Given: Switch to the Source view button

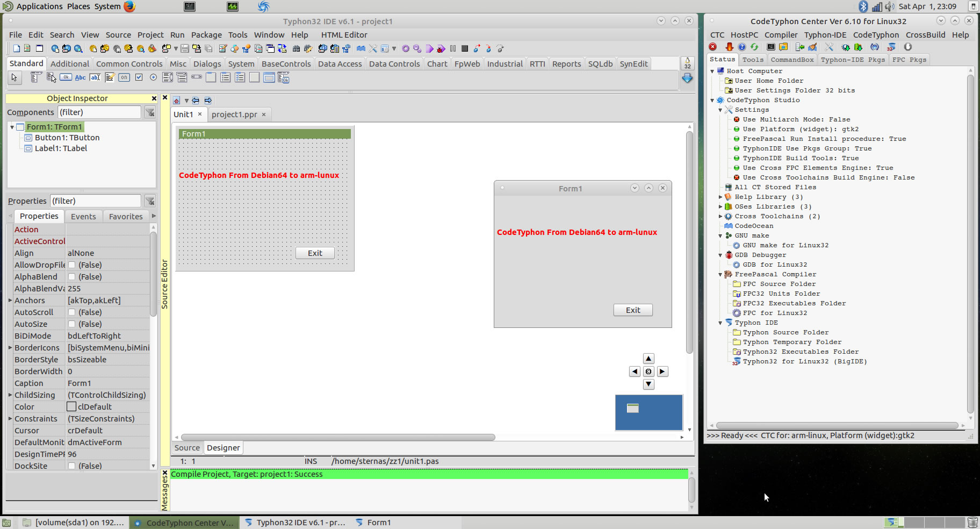Looking at the screenshot, I should click(x=187, y=448).
